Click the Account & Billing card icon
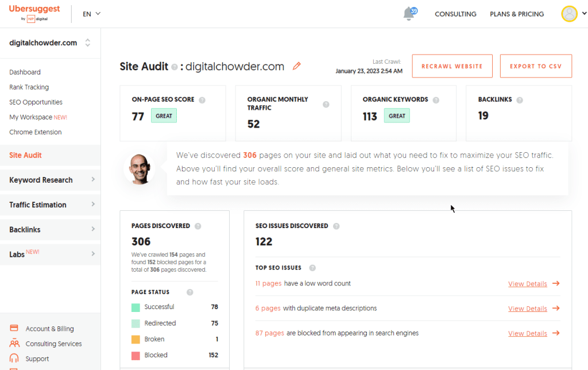 (x=14, y=328)
